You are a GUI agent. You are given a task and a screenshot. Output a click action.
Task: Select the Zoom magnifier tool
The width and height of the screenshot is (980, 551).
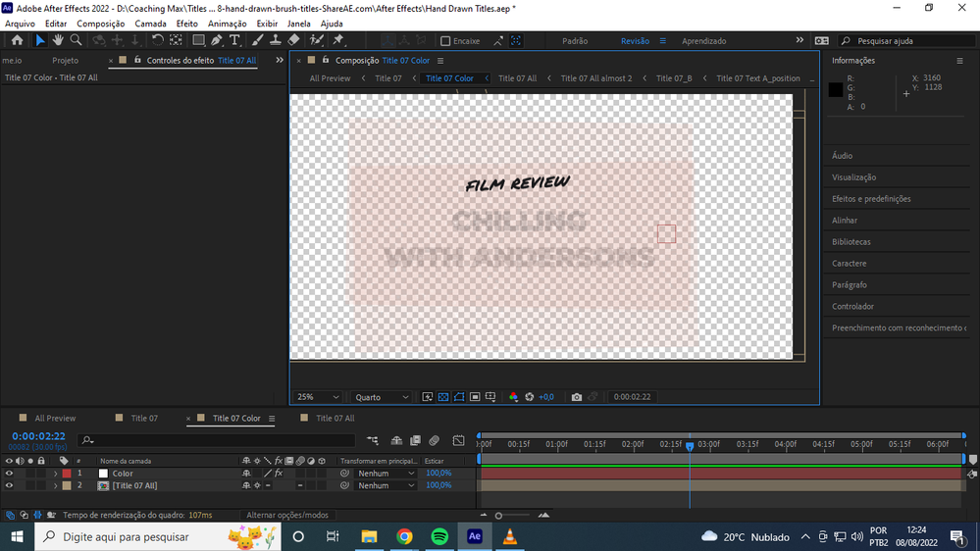pos(76,40)
